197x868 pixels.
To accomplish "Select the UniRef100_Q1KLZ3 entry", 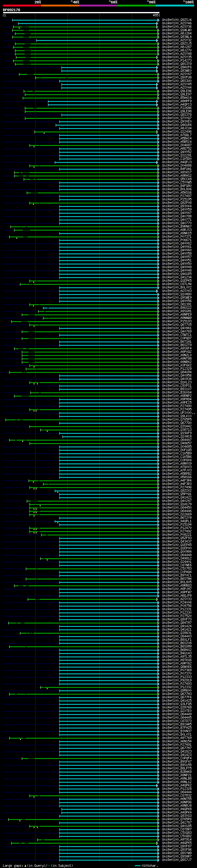I will (177, 382).
